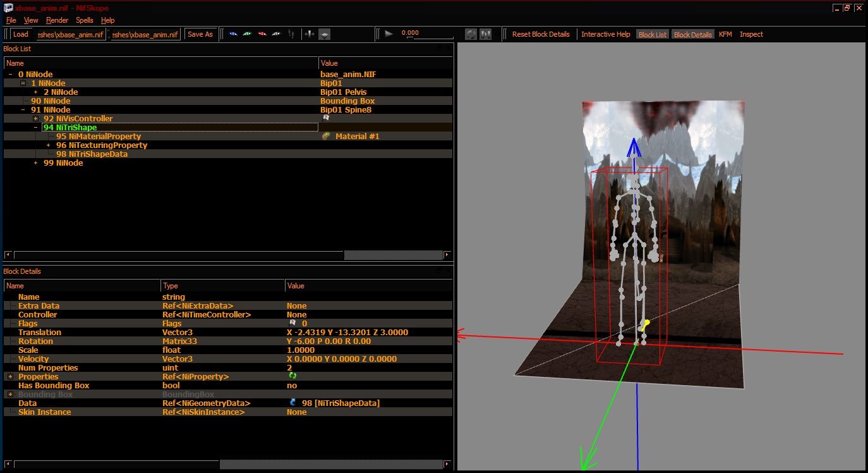The width and height of the screenshot is (868, 473).
Task: Toggle the Flip view icon
Action: [x=310, y=34]
